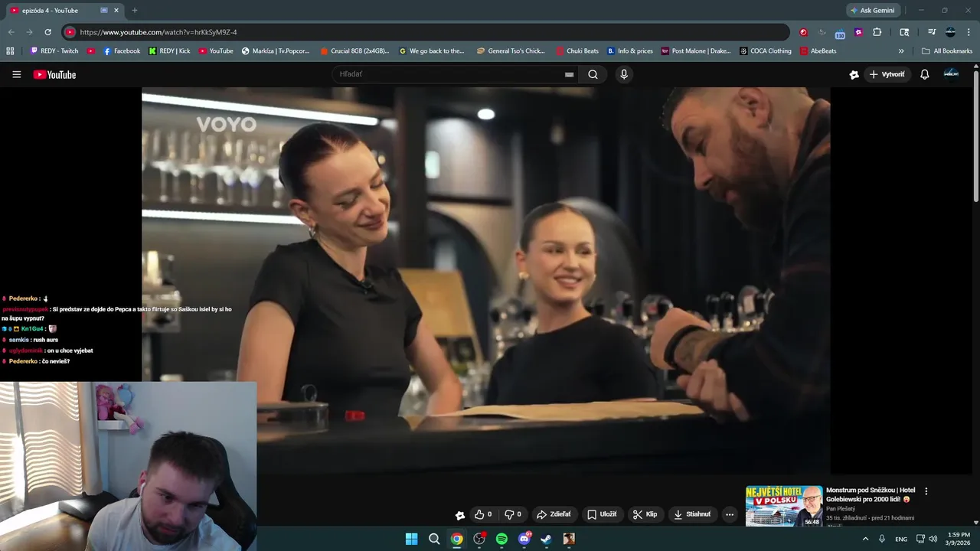
Task: Open Spotify from the taskbar
Action: (x=501, y=539)
